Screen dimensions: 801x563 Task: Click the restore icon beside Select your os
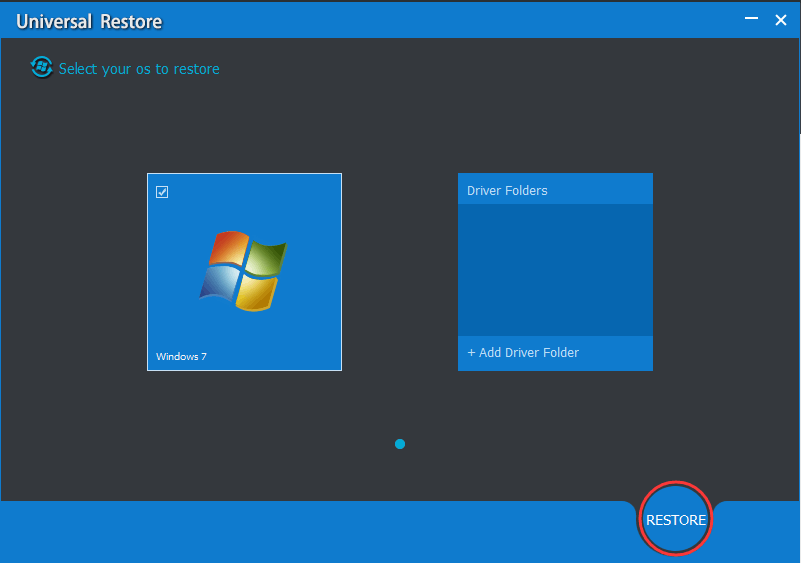pos(41,67)
